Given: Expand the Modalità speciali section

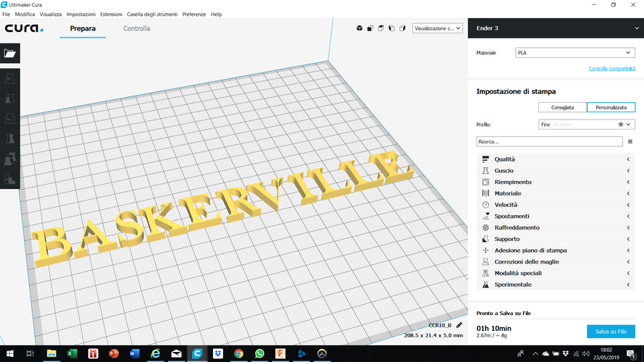Looking at the screenshot, I should coord(556,274).
